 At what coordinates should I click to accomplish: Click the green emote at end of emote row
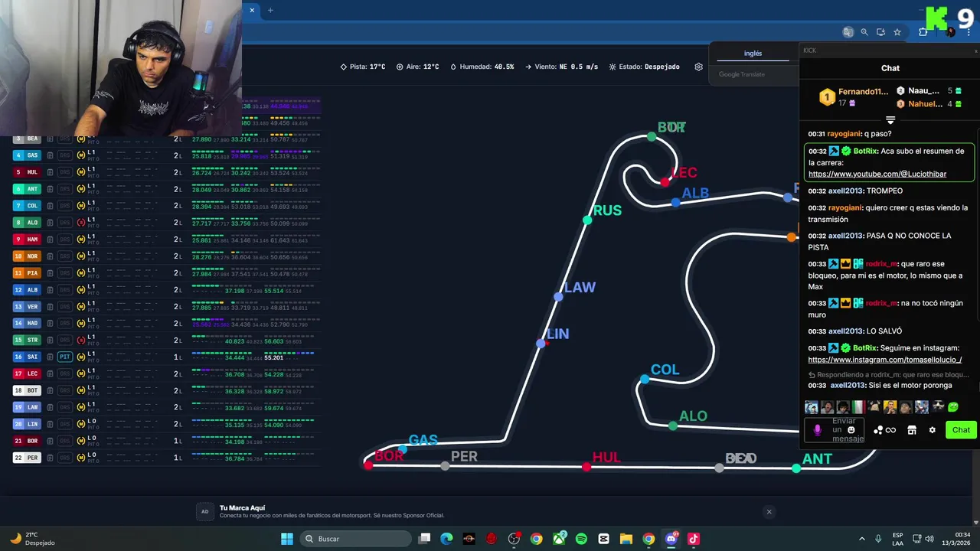point(953,407)
